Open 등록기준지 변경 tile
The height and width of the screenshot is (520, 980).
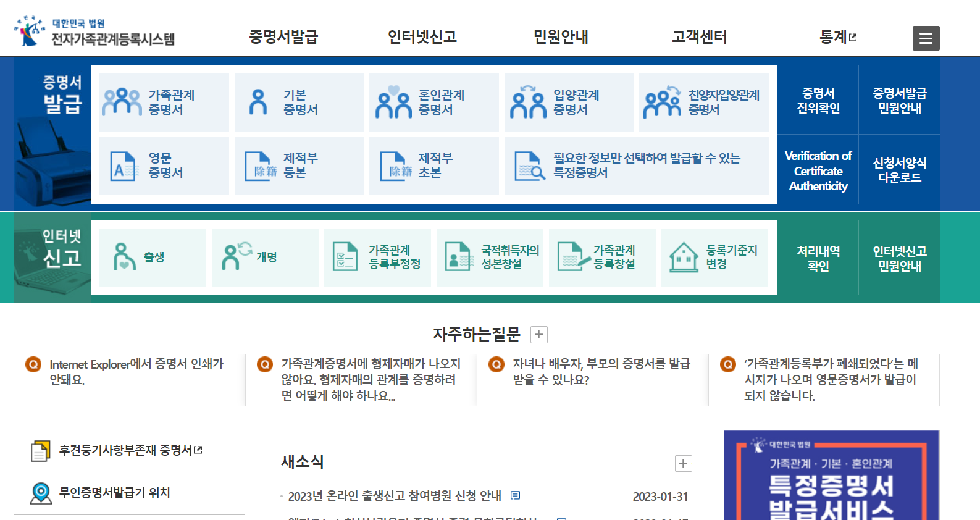pyautogui.click(x=714, y=258)
